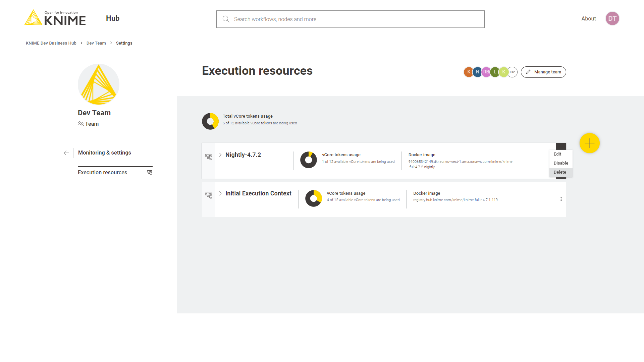Viewport: 644px width, 362px height.
Task: Choose Disable from the context menu
Action: pyautogui.click(x=561, y=163)
